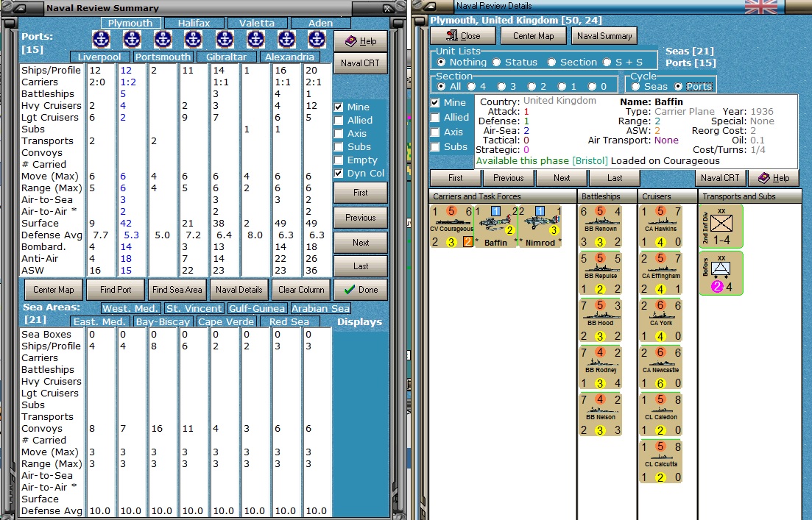812x520 pixels.
Task: Click the anchor icon below Aden
Action: click(x=317, y=39)
